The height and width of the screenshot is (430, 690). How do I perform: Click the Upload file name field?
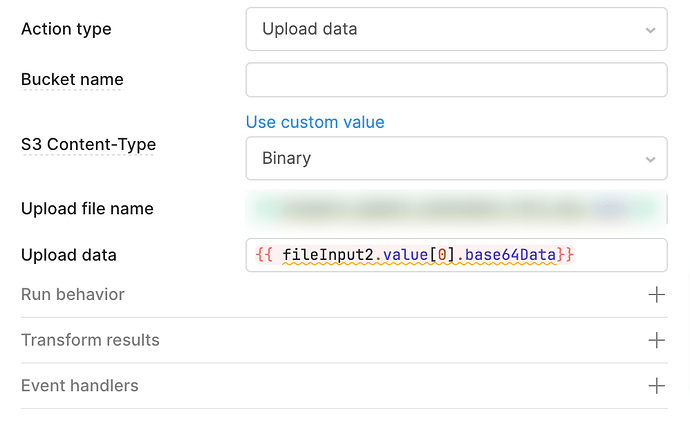456,209
